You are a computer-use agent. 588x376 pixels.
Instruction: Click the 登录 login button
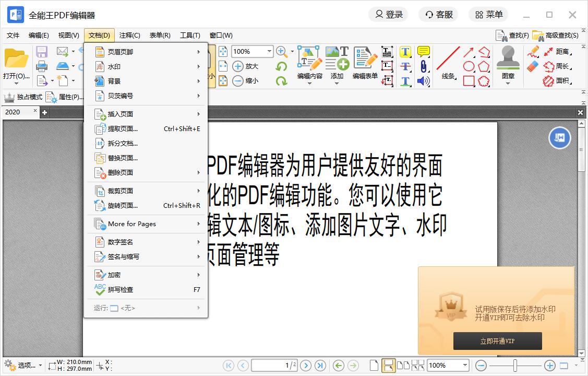coord(389,15)
